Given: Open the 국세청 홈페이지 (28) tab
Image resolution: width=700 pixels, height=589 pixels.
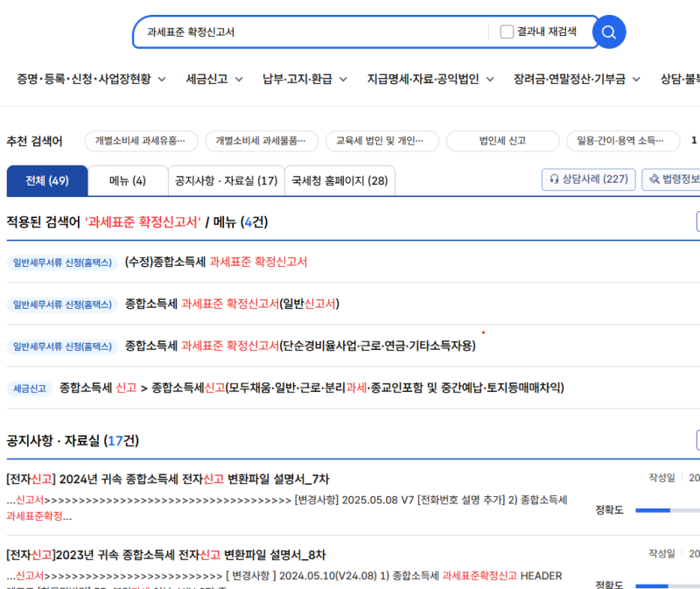Looking at the screenshot, I should pos(339,181).
